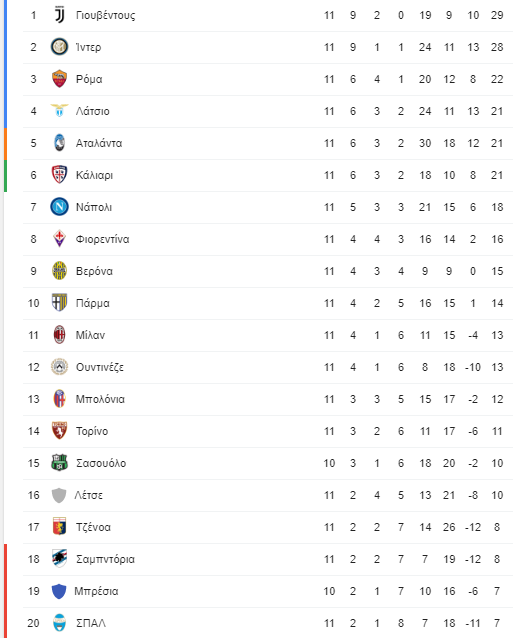Select the Μπολόνια team name

(x=100, y=399)
